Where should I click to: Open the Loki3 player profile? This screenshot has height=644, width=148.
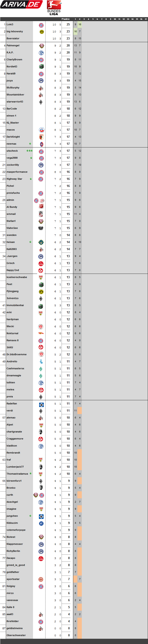click(x=10, y=25)
